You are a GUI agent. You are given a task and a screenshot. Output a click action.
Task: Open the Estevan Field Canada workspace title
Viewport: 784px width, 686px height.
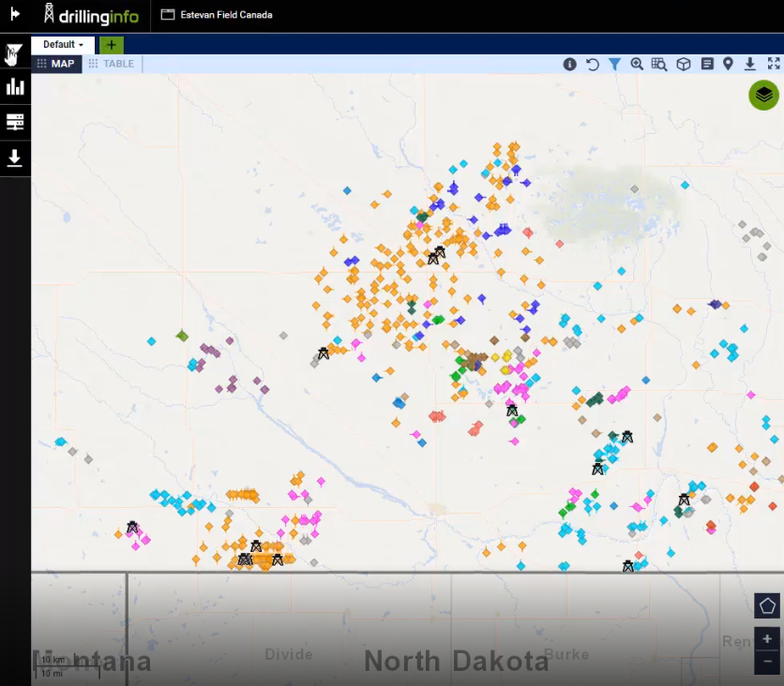click(217, 15)
